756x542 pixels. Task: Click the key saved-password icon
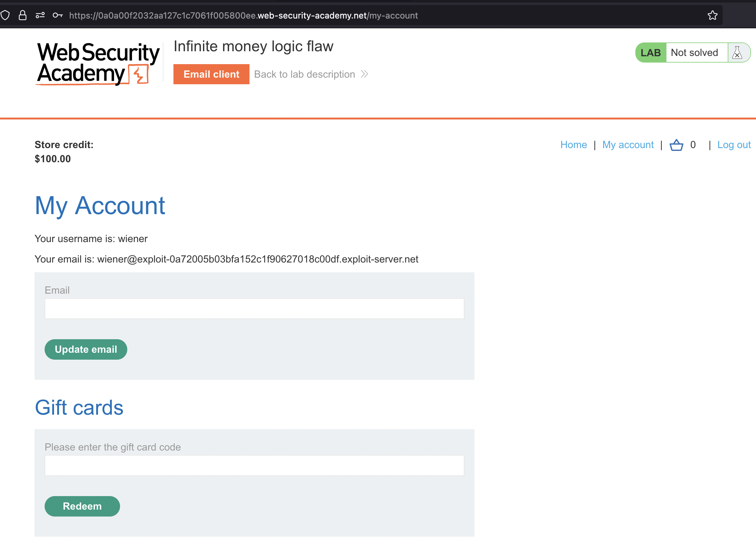(58, 15)
